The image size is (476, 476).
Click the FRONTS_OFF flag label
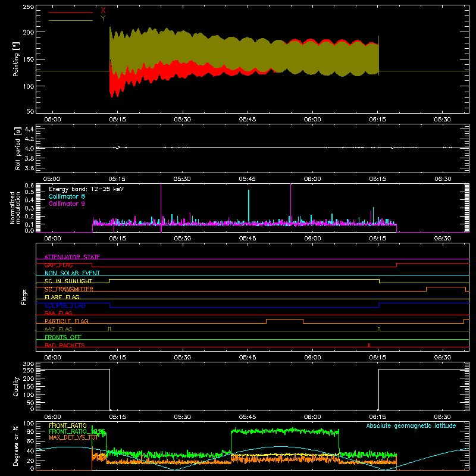point(63,337)
